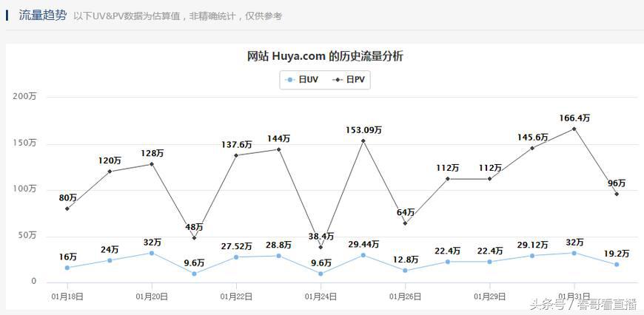Click the 01月20日 axis label
This screenshot has width=644, height=315.
pyautogui.click(x=152, y=296)
